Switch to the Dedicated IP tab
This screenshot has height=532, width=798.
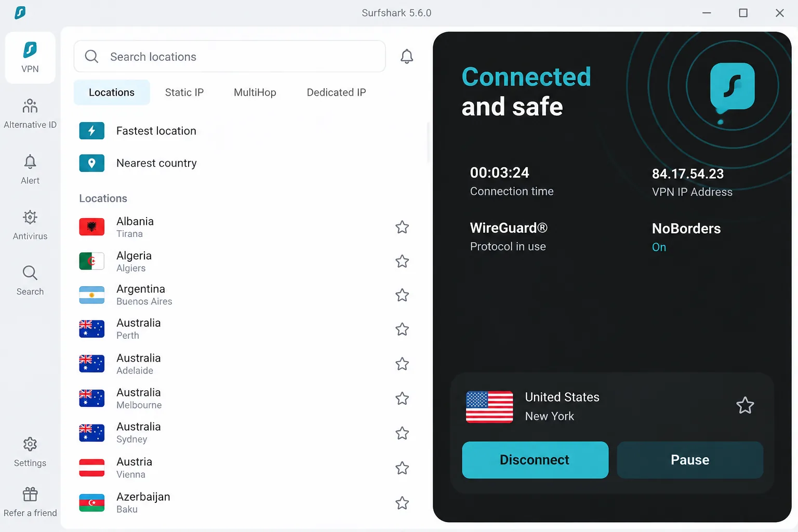[x=337, y=92]
